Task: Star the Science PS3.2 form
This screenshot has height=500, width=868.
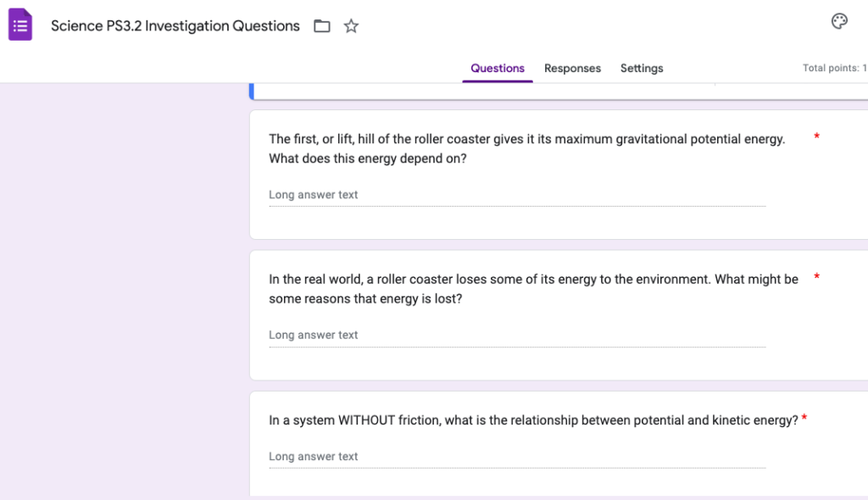Action: [351, 26]
